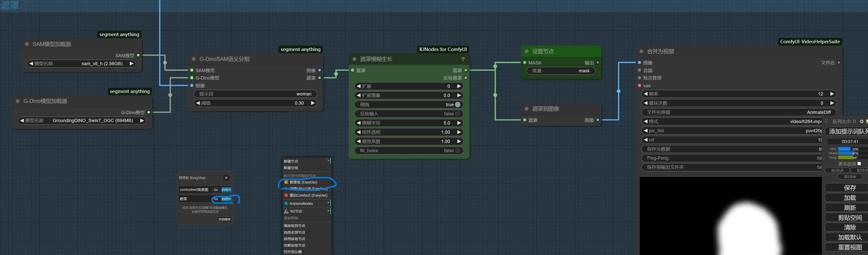Collapse the 合并为视频 node title dot
Image resolution: width=868 pixels, height=255 pixels.
(x=641, y=51)
